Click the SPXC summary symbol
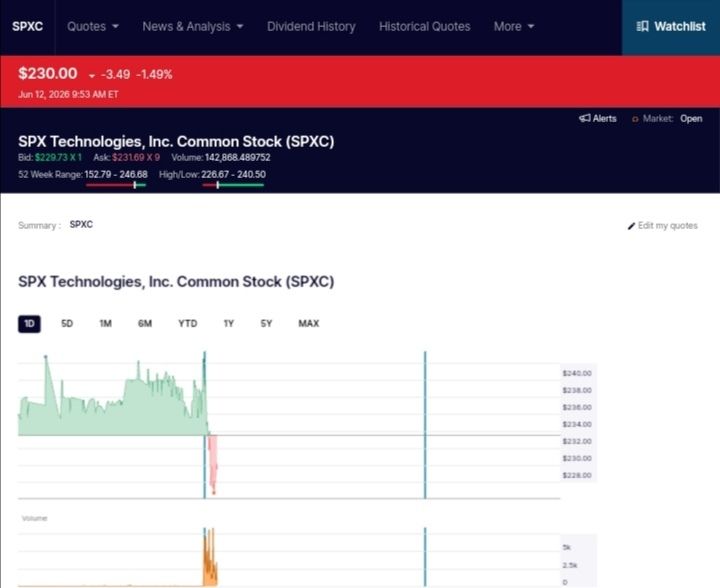 pos(81,224)
